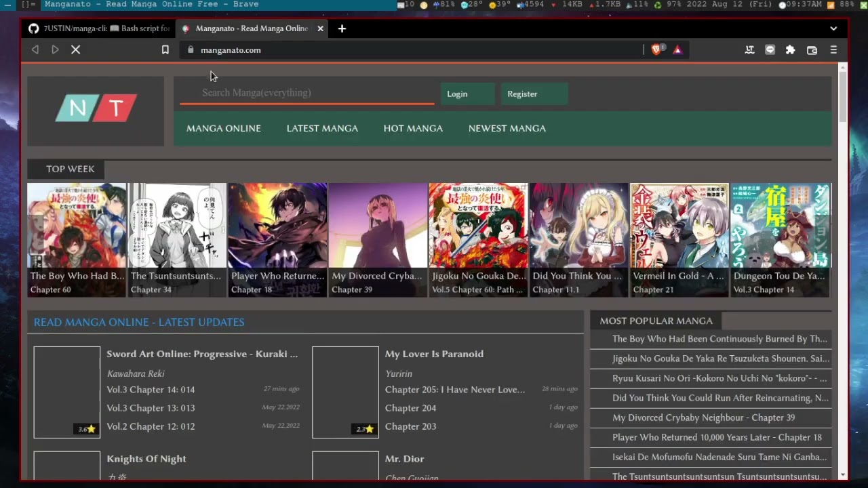Click the wifi signal 88% indicator

pyautogui.click(x=841, y=4)
